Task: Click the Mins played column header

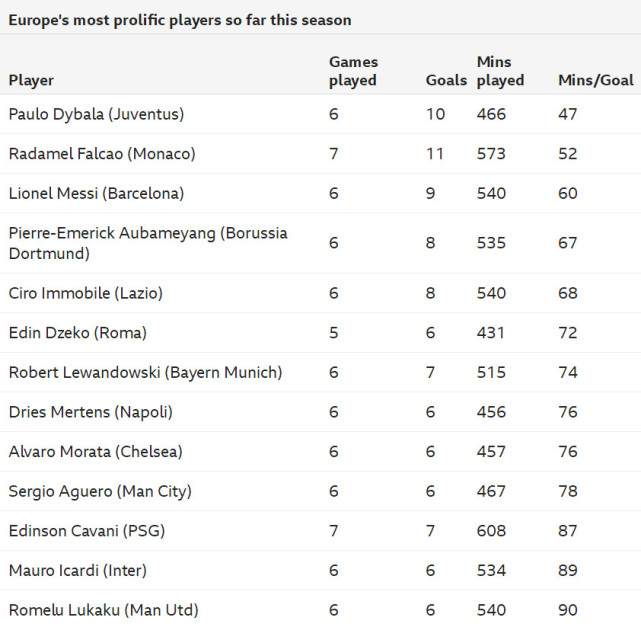Action: (500, 71)
